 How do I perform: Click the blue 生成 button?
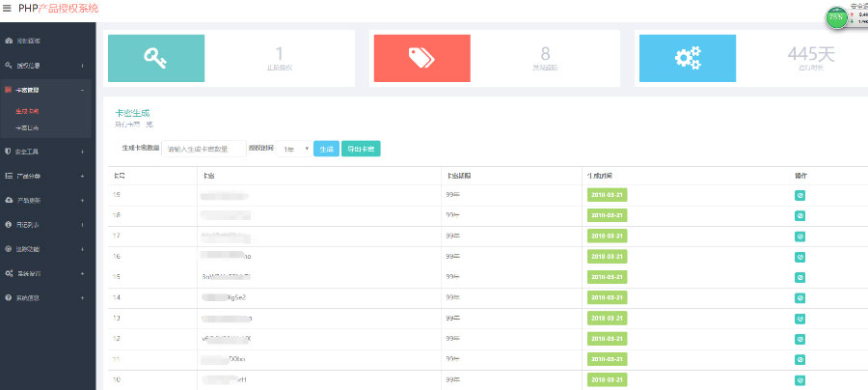pos(326,149)
